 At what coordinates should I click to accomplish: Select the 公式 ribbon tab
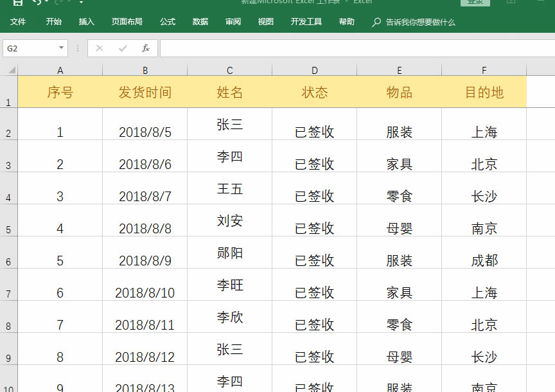(x=168, y=22)
